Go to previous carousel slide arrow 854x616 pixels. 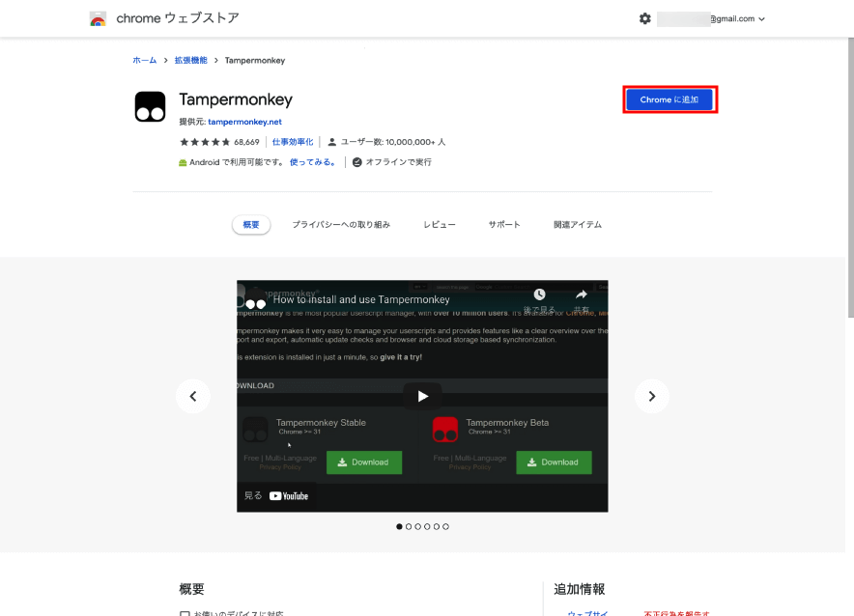coord(193,396)
